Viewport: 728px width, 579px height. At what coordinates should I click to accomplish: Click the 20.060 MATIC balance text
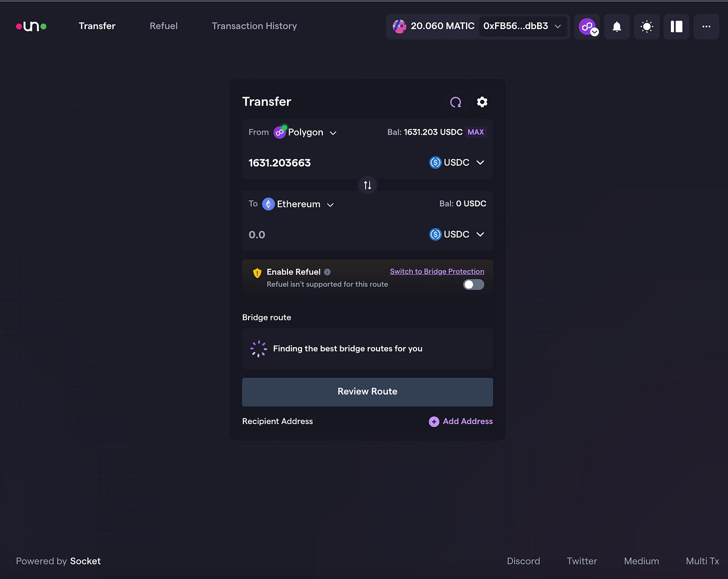[x=443, y=26]
